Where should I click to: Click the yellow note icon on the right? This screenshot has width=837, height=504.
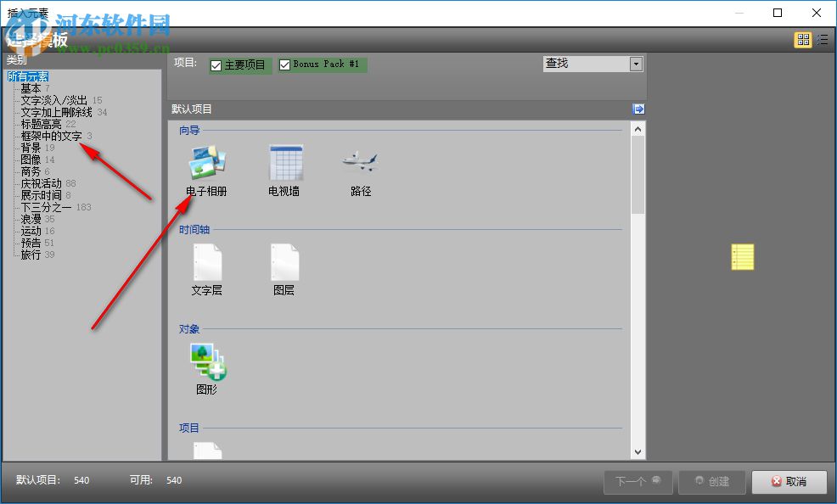(x=742, y=256)
